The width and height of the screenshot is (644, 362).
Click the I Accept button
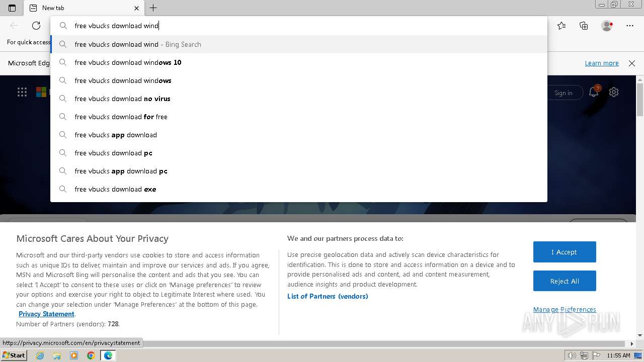(x=565, y=252)
